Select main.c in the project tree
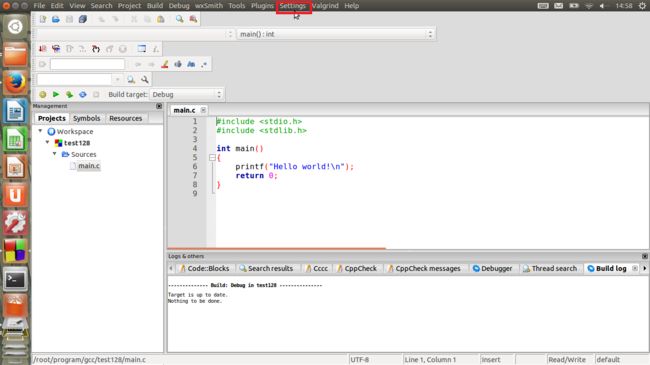650x365 pixels. [x=89, y=165]
